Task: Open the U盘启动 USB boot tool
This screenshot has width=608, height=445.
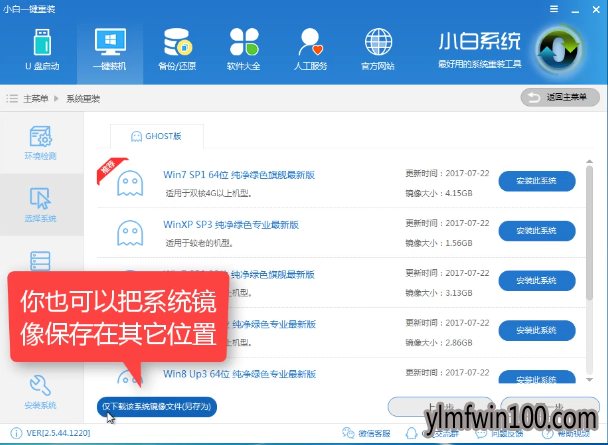Action: (x=42, y=50)
